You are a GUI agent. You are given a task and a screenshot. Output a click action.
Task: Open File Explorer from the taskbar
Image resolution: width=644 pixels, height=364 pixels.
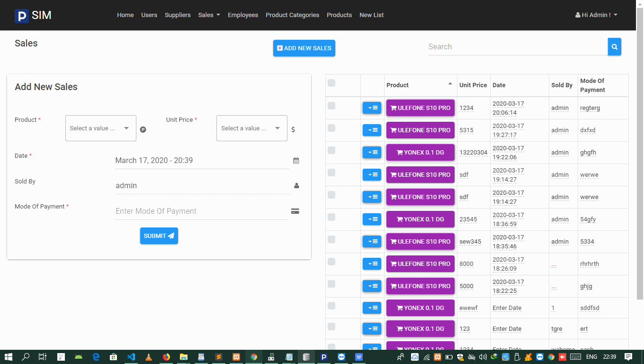click(x=184, y=357)
